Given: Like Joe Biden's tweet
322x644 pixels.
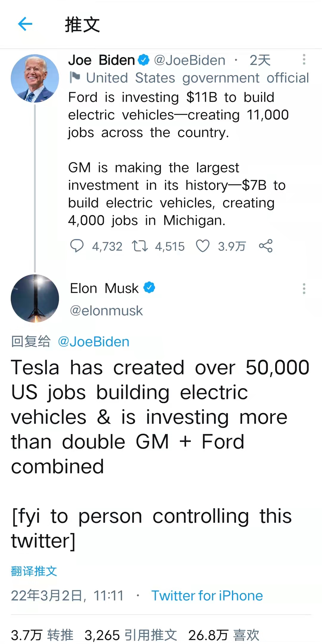Looking at the screenshot, I should tap(202, 246).
